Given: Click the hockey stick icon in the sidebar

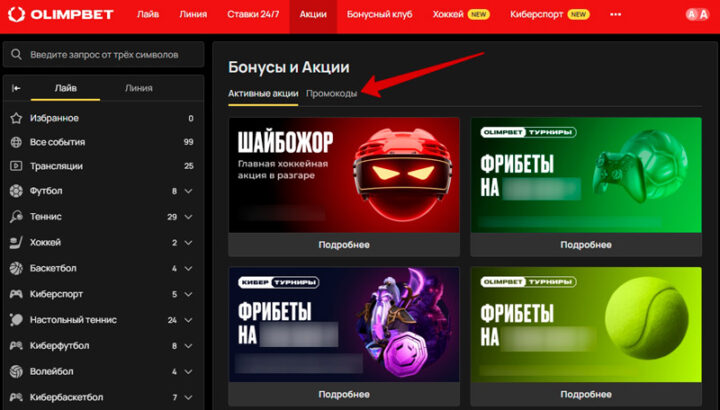Looking at the screenshot, I should pos(16,242).
